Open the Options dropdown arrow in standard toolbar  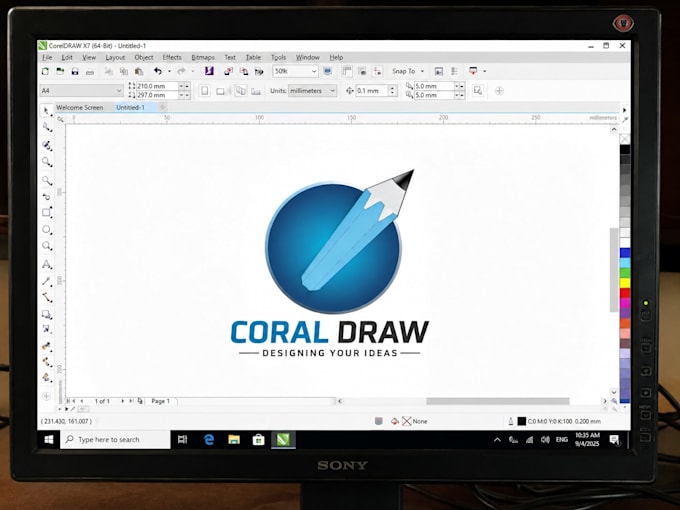(x=484, y=71)
